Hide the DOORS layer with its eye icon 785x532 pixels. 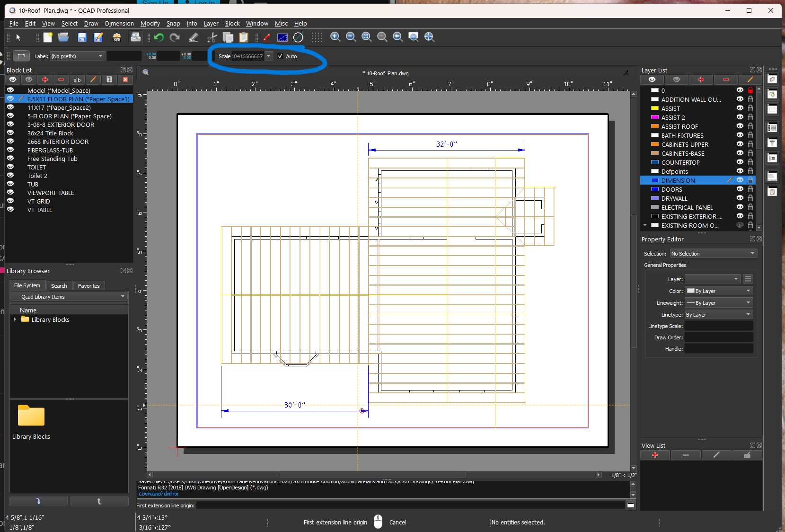click(740, 189)
